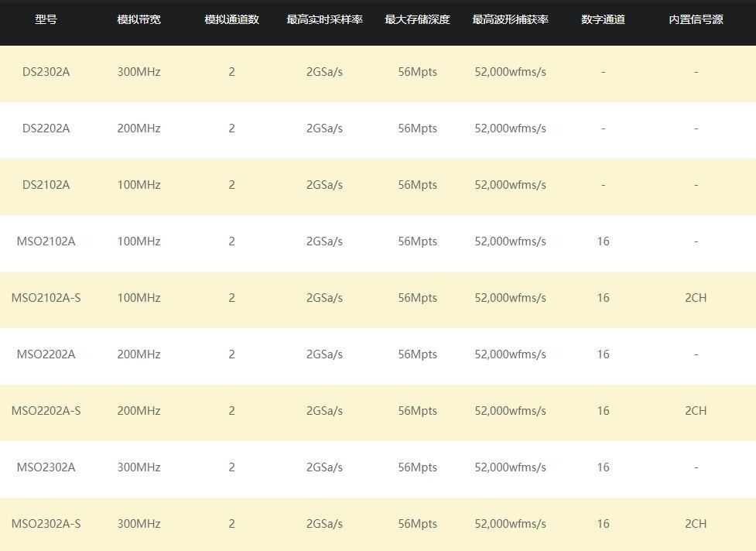The width and height of the screenshot is (756, 551).
Task: Click the 模拟通道数 column header
Action: (231, 19)
